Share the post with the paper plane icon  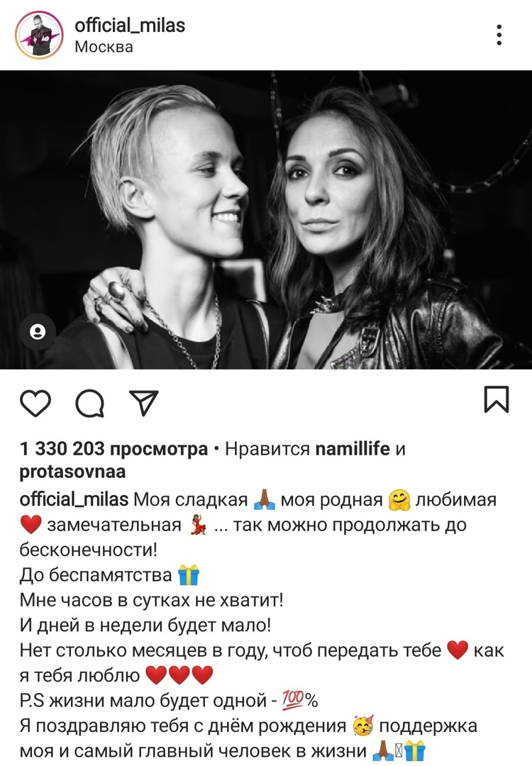click(x=143, y=403)
